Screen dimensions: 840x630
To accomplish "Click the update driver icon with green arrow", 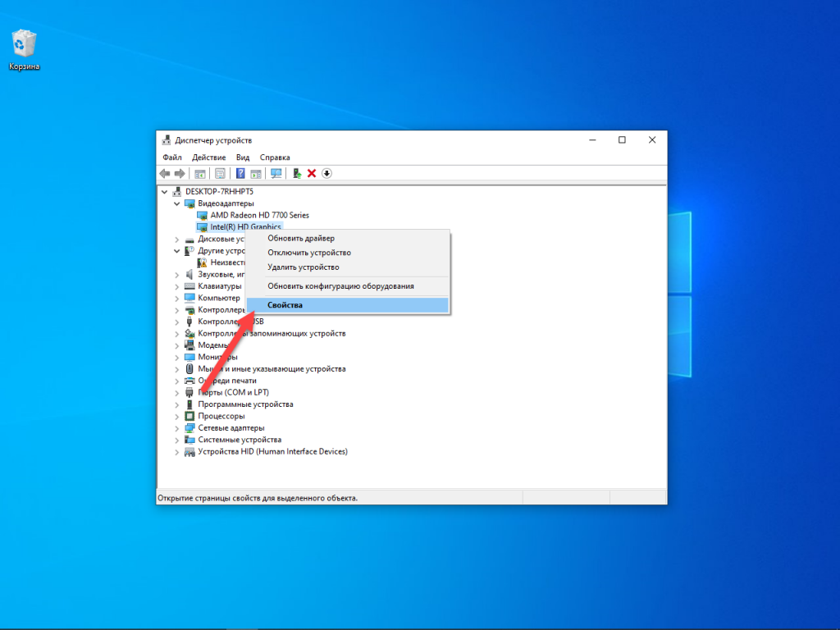I will [297, 173].
